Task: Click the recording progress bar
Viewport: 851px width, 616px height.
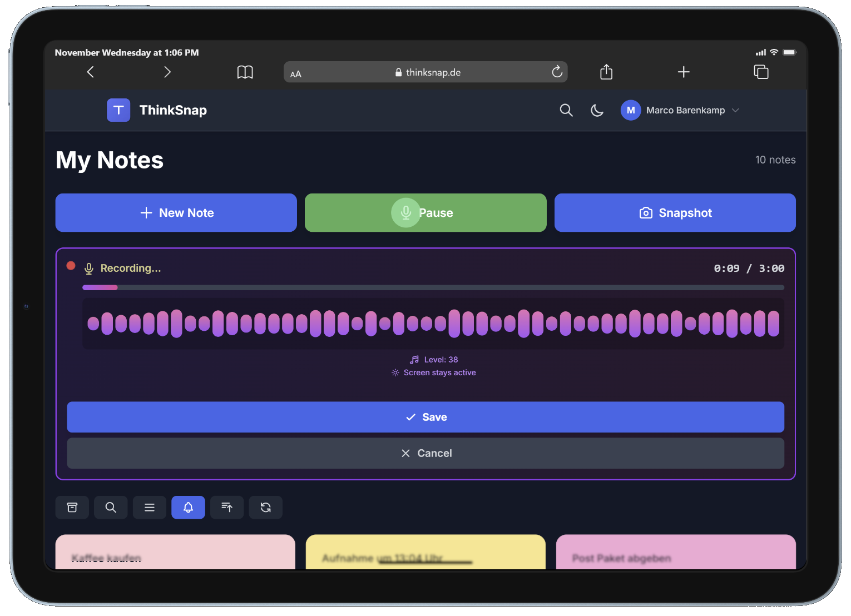Action: click(433, 287)
